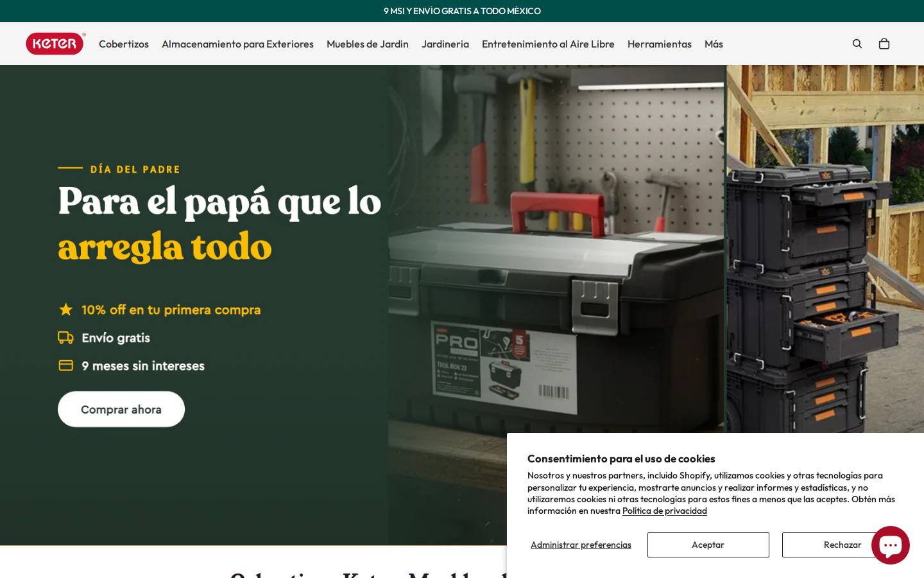Open the Shopify chat bubble
924x578 pixels.
point(891,545)
